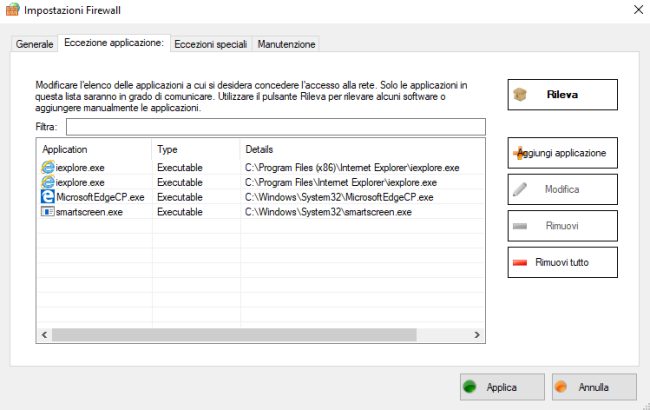The image size is (650, 410).
Task: Click the smartscreen.exe application icon
Action: [x=48, y=212]
